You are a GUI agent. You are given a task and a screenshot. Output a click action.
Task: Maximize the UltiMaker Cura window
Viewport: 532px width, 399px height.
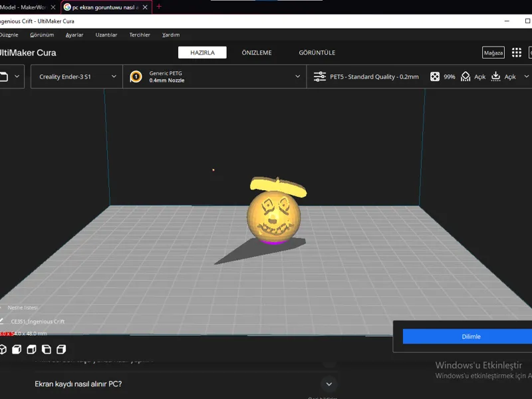tap(527, 21)
